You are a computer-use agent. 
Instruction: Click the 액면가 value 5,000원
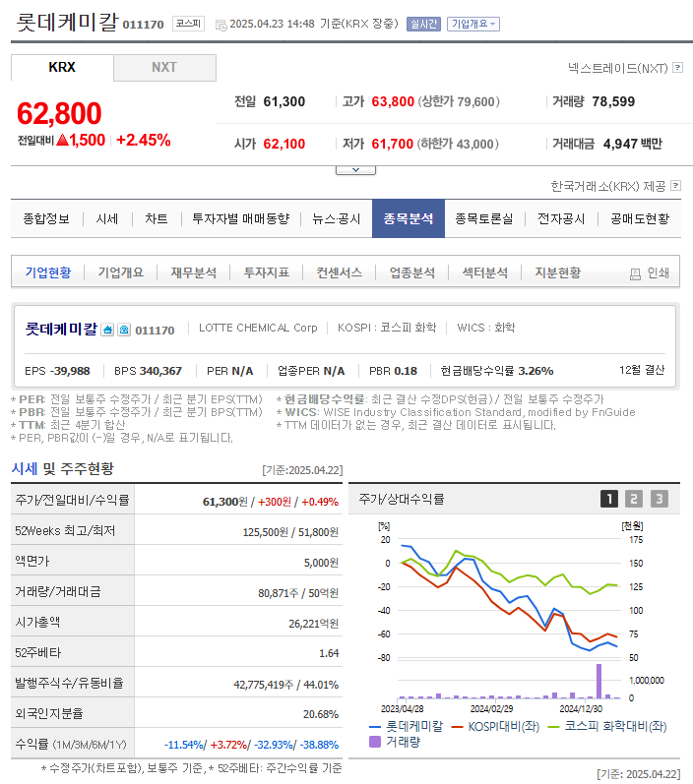321,563
